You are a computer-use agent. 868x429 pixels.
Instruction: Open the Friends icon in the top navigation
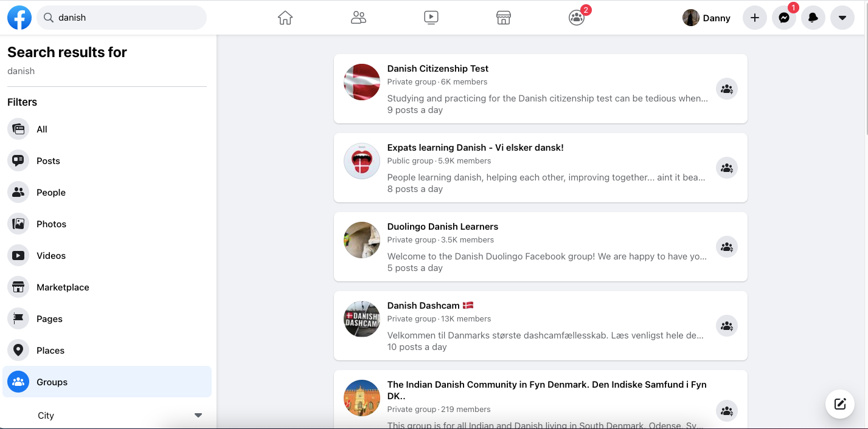(x=358, y=18)
